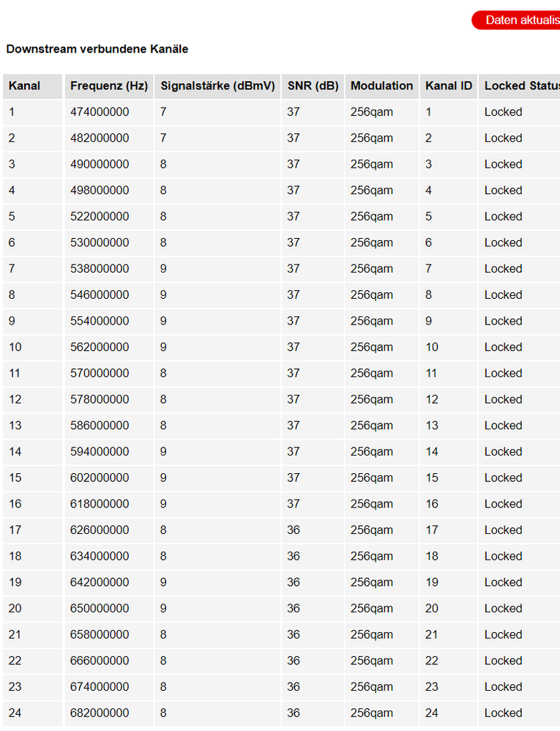Image resolution: width=560 pixels, height=731 pixels.
Task: Click the Kanal column header
Action: click(x=24, y=86)
